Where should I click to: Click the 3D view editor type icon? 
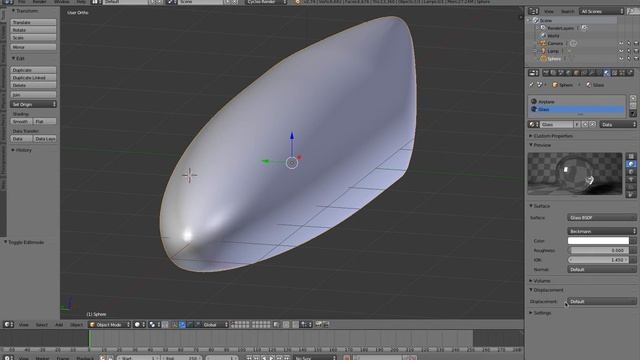(x=8, y=324)
